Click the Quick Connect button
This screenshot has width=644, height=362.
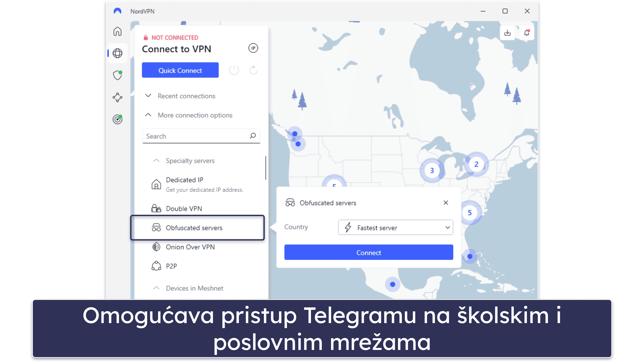pyautogui.click(x=180, y=70)
